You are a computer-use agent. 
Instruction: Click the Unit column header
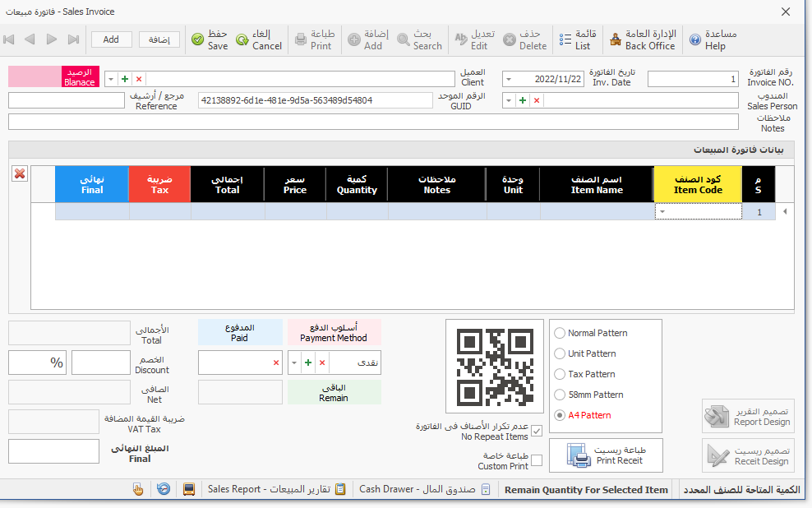[x=513, y=184]
